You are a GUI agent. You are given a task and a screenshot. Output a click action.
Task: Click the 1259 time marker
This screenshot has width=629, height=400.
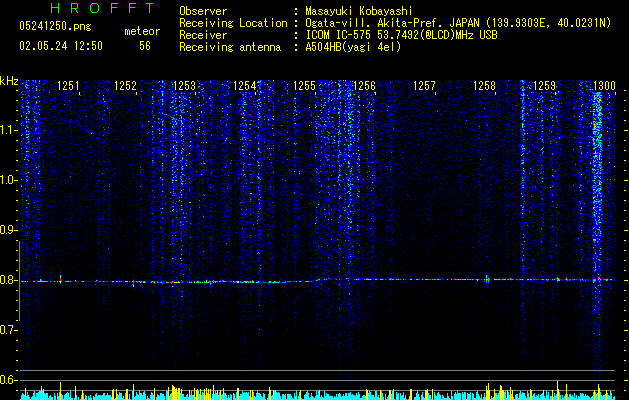[544, 86]
